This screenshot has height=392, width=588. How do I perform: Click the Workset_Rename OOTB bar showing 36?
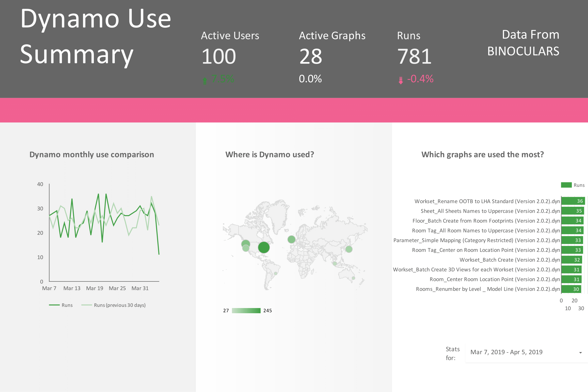573,201
